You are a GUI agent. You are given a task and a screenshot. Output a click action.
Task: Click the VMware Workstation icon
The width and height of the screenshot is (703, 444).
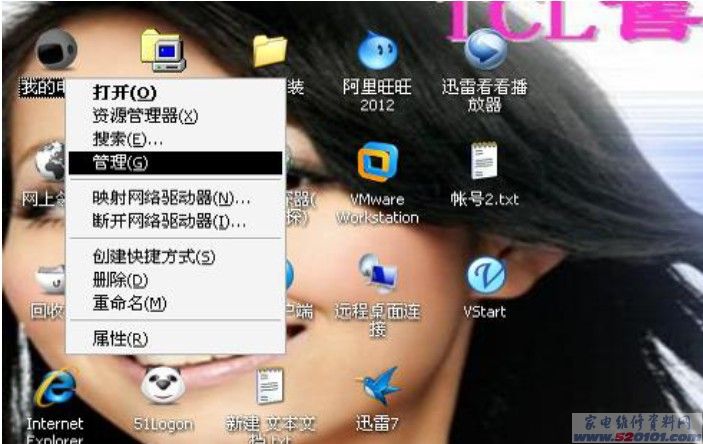click(x=377, y=163)
